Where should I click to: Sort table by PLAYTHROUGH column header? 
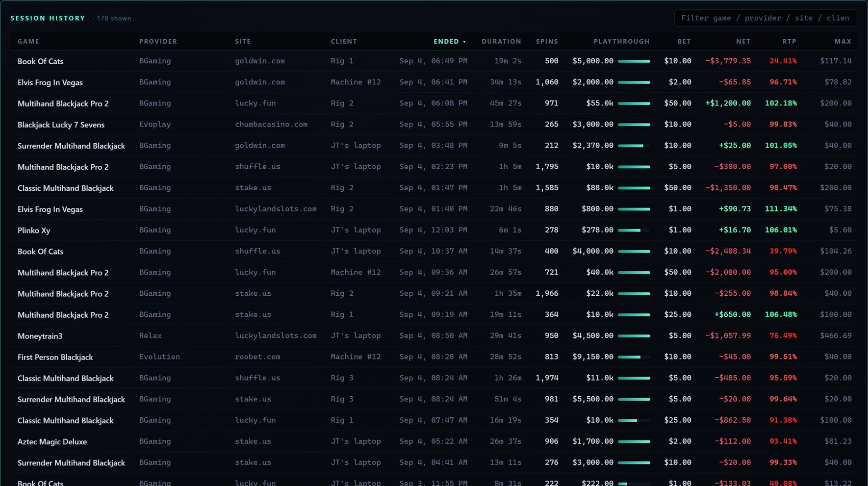click(x=621, y=42)
